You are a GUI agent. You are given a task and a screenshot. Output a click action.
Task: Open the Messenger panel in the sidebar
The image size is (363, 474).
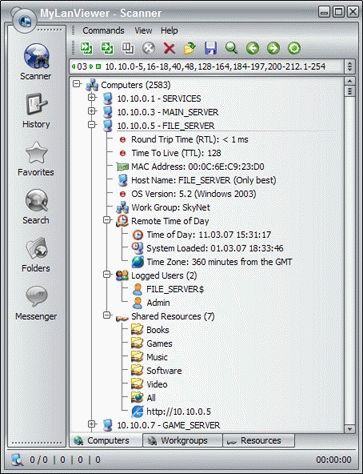(x=36, y=303)
